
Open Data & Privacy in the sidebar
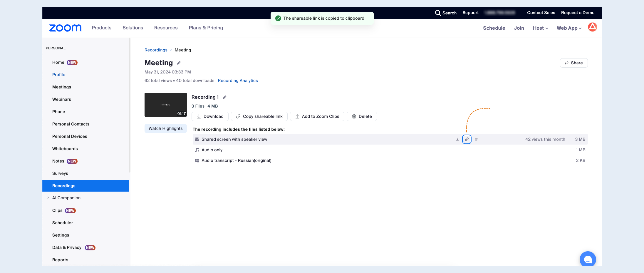pos(67,247)
